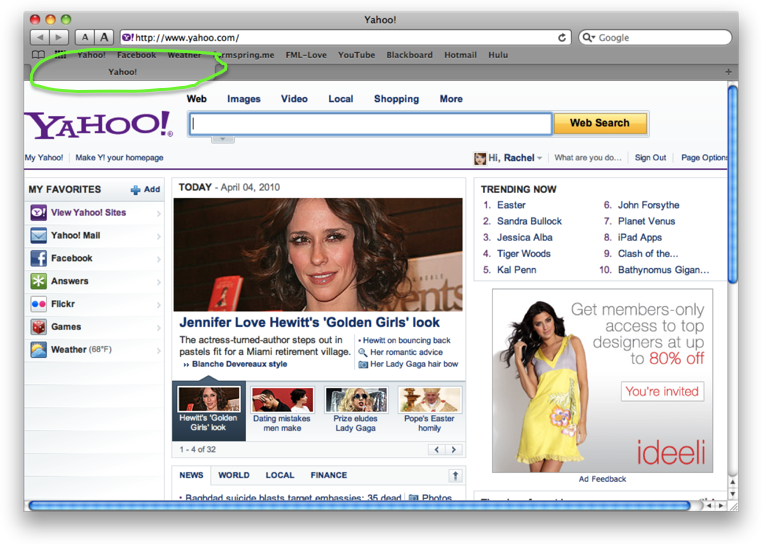This screenshot has width=762, height=545.
Task: Click the up arrow in News module
Action: coord(455,476)
